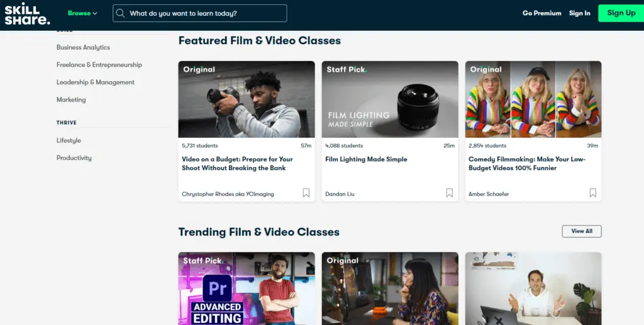Click the '57m' duration label
The image size is (644, 325).
click(306, 145)
